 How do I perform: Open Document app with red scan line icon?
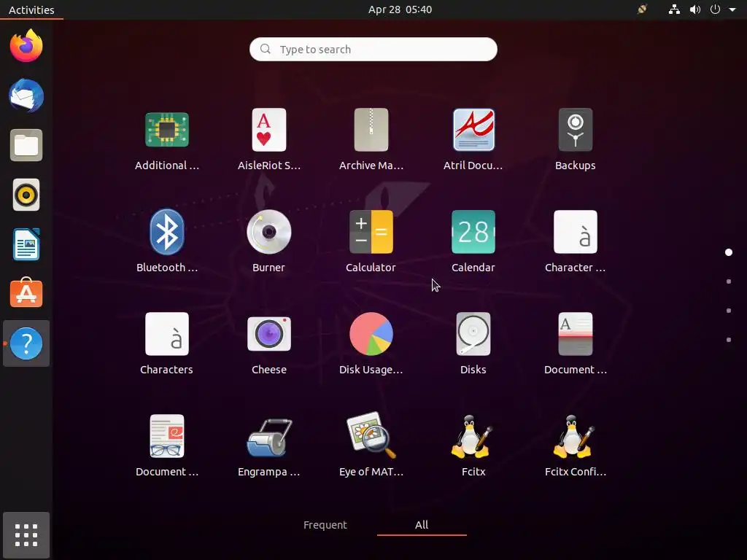(x=576, y=343)
